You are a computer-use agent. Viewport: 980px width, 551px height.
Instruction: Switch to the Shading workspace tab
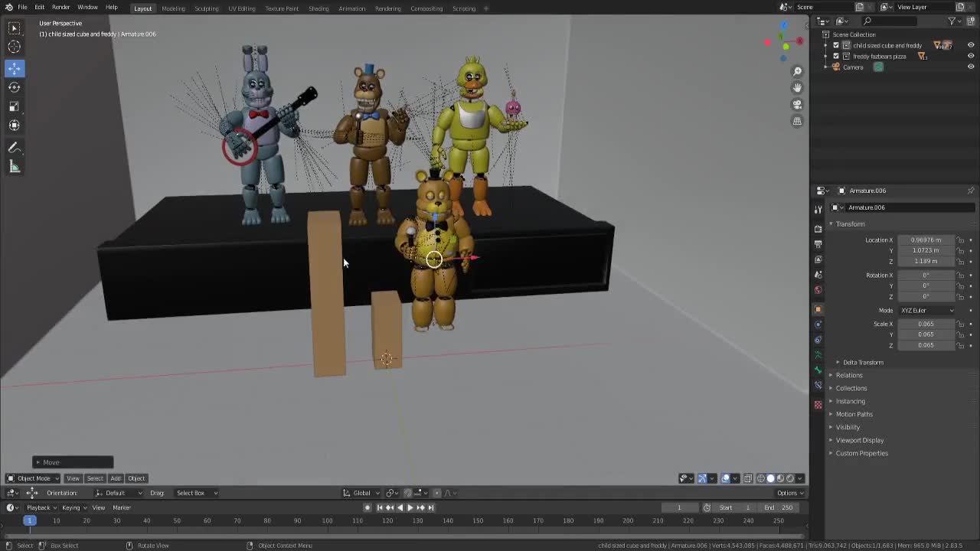pyautogui.click(x=318, y=8)
